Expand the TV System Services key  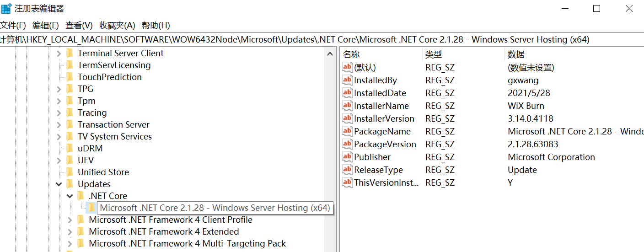click(59, 137)
